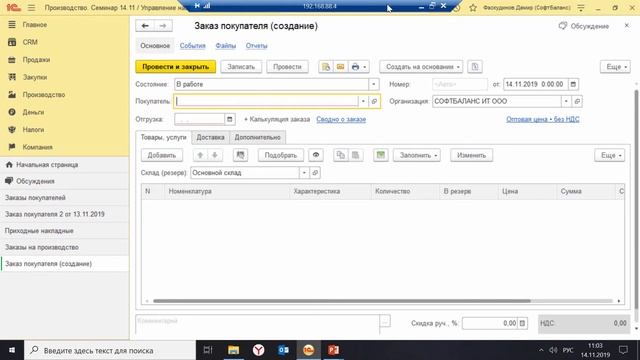
Task: Open the Производство section
Action: pos(44,95)
